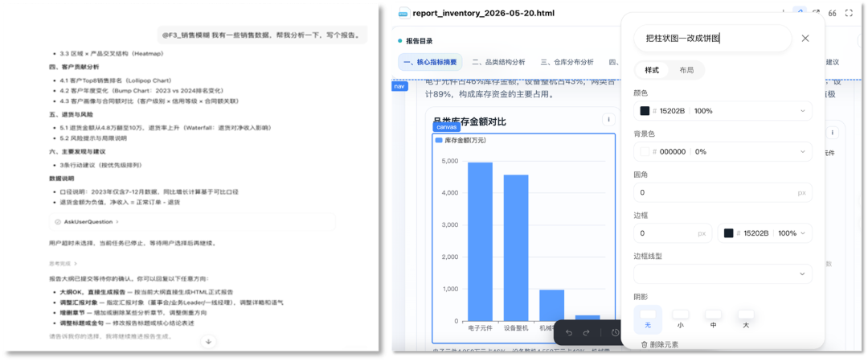Switch to 布局 tab

coord(686,71)
